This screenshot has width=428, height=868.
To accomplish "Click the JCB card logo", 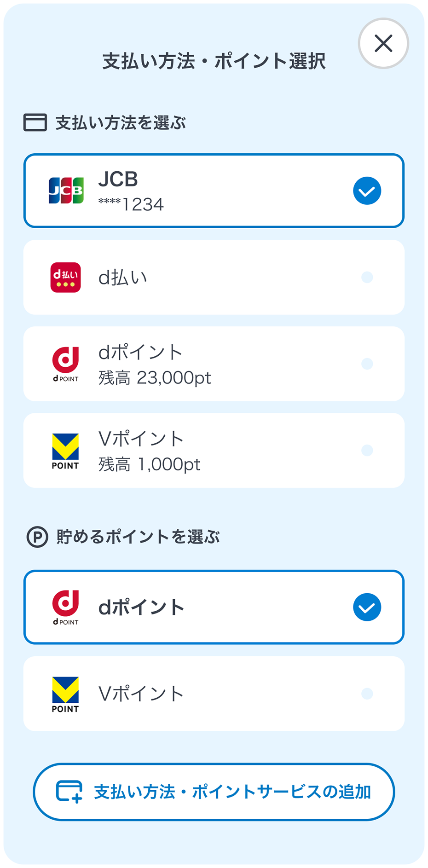I will pyautogui.click(x=66, y=191).
